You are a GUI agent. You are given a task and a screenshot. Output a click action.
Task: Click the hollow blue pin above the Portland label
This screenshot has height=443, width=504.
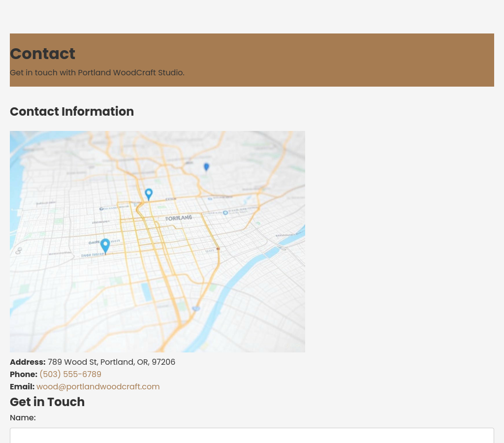coord(149,193)
